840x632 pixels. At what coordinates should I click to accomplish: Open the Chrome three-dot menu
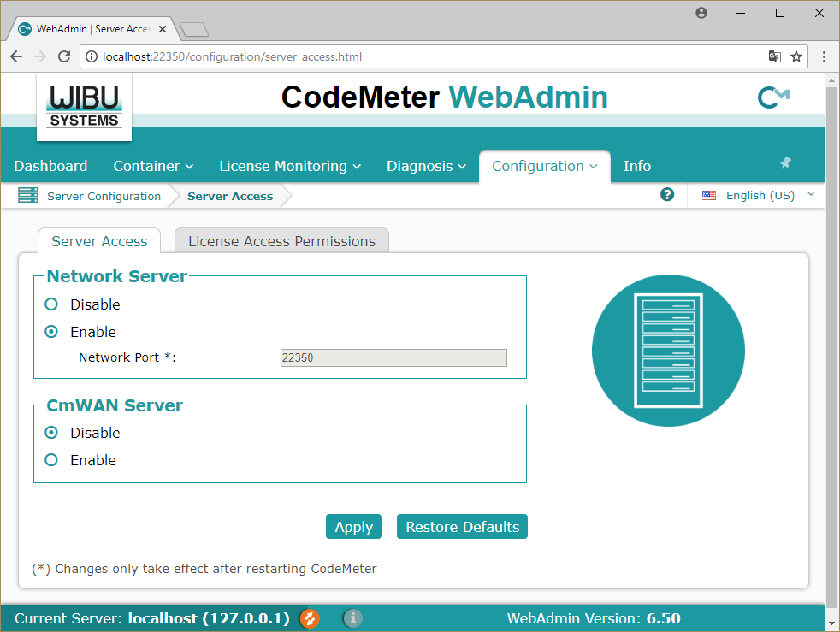click(x=824, y=56)
